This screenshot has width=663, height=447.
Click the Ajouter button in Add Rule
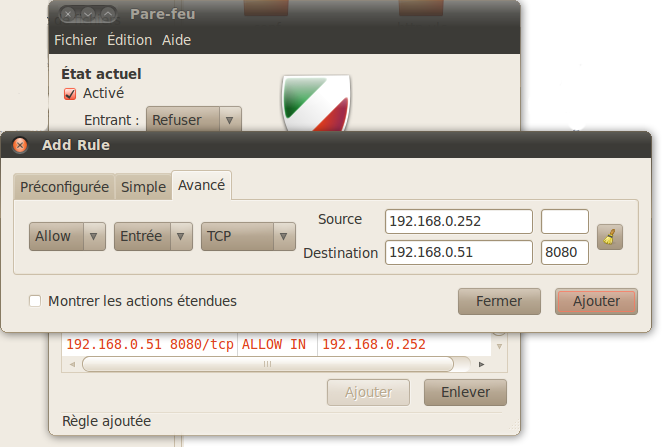pos(596,302)
